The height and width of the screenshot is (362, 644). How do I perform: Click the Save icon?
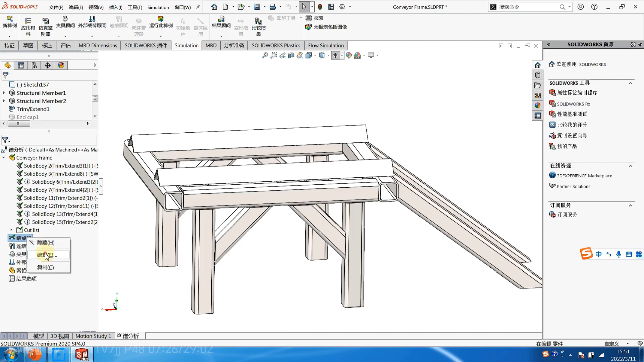tap(257, 7)
